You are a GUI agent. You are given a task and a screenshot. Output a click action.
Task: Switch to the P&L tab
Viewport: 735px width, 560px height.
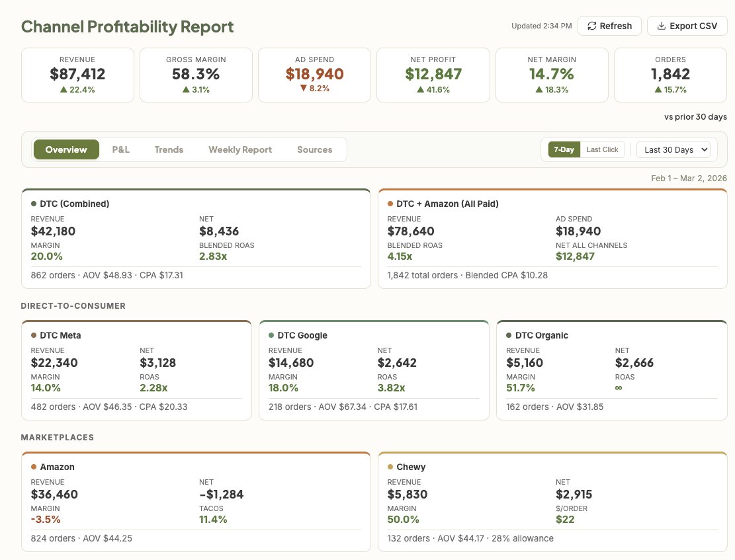pos(121,149)
